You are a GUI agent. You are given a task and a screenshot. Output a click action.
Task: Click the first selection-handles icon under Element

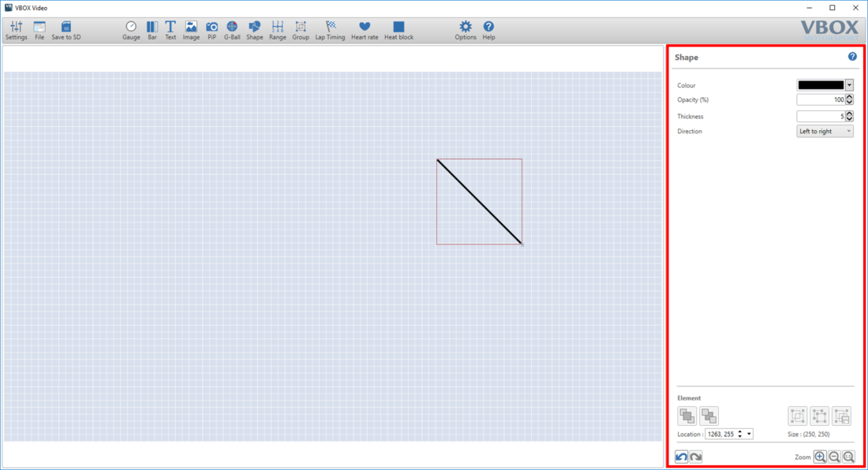(798, 416)
